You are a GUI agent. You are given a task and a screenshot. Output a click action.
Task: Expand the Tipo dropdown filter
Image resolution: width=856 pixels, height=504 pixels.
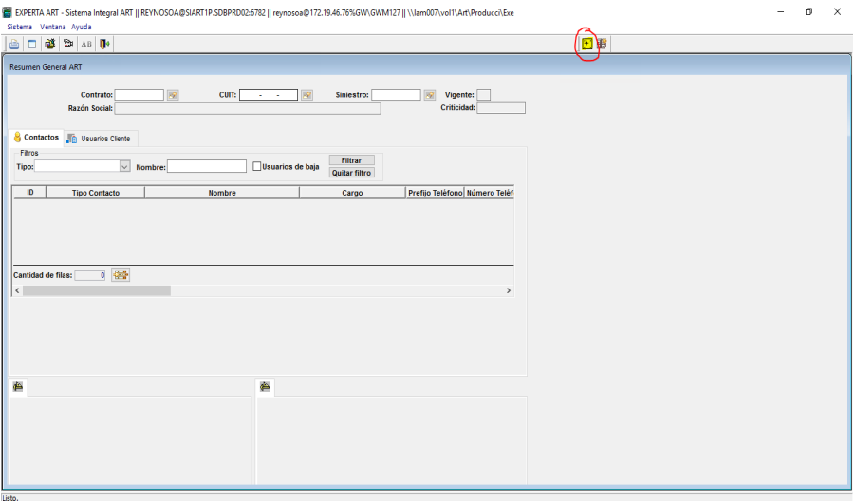tap(124, 167)
